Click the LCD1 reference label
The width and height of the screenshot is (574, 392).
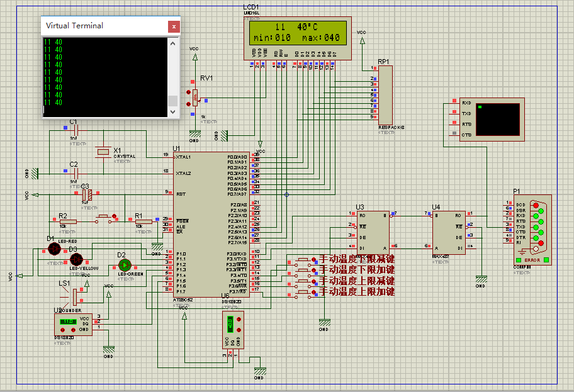[251, 7]
